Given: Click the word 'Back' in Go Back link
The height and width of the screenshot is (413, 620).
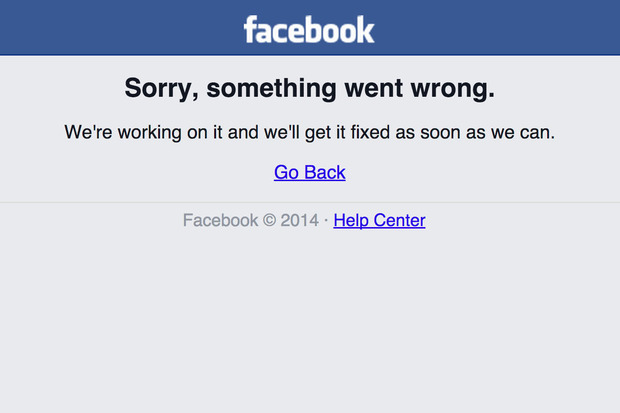Looking at the screenshot, I should [x=325, y=172].
